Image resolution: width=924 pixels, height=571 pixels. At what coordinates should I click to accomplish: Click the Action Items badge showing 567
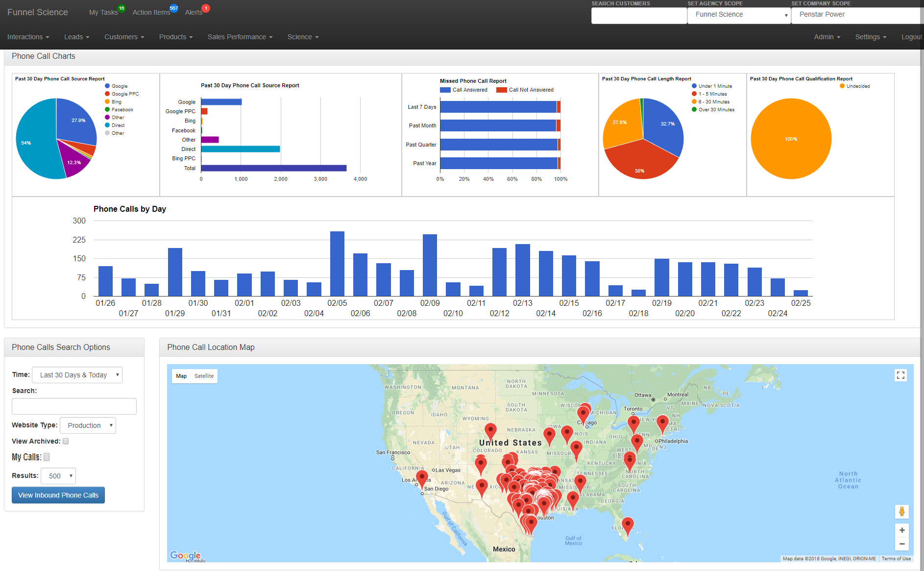point(174,8)
